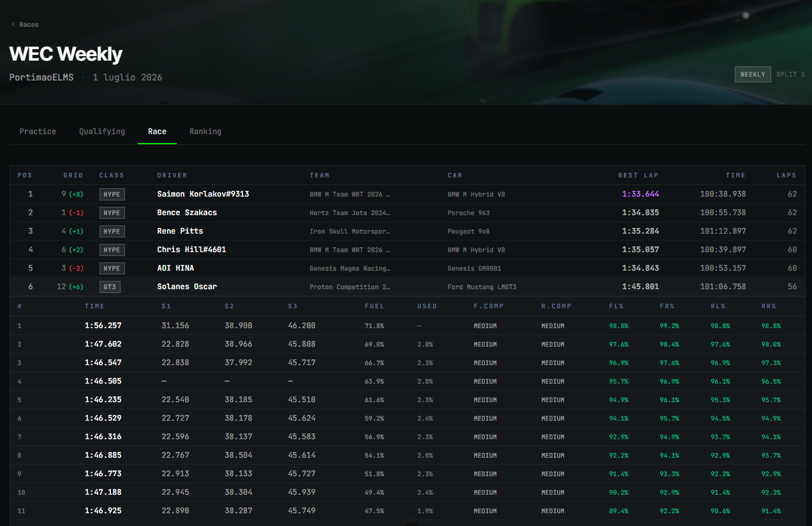Click the HYPE badge for AOI HINA
The image size is (812, 526).
(x=112, y=268)
